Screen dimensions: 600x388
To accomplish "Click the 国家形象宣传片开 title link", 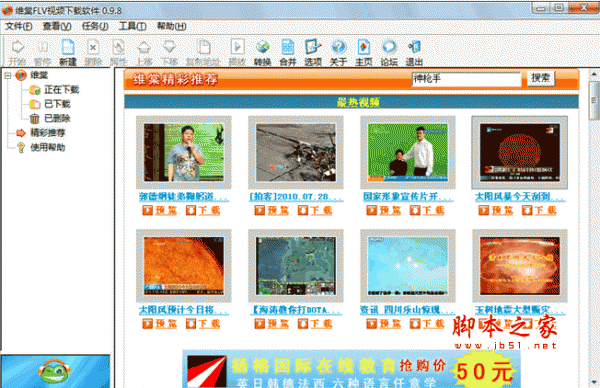I will [408, 197].
